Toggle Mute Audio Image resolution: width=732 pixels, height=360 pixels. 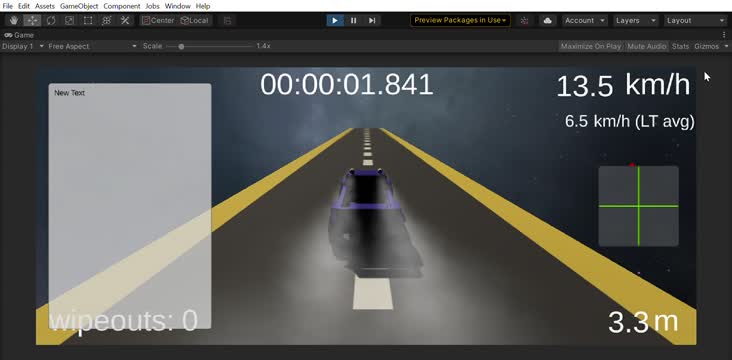point(647,46)
